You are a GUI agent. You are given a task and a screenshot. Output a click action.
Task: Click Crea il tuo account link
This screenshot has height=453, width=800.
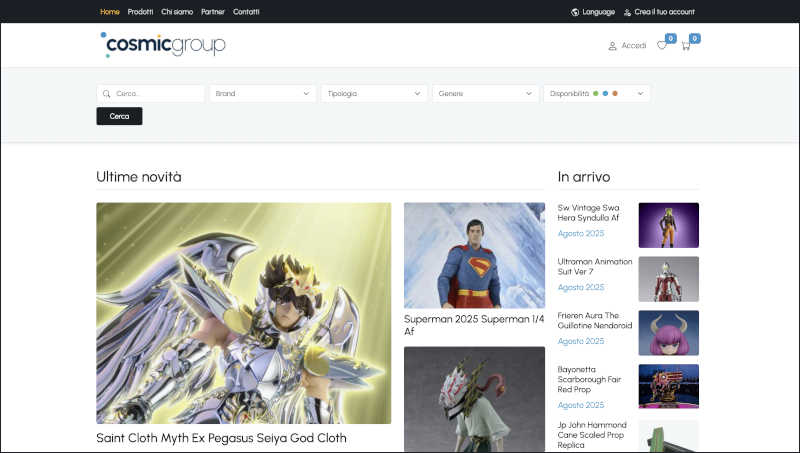[664, 12]
